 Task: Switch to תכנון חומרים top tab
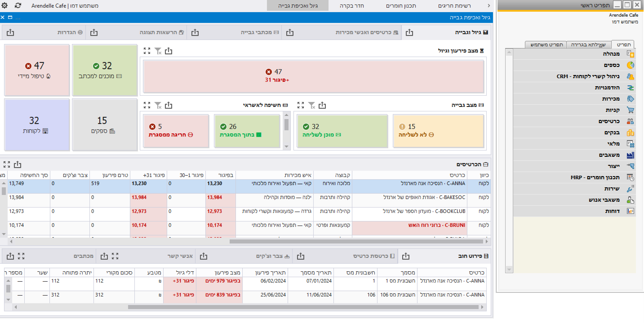click(401, 5)
